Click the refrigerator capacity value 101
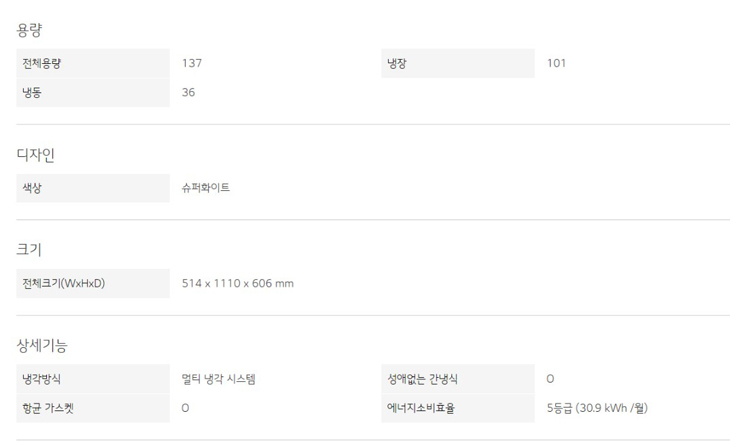This screenshot has width=730, height=441. click(x=557, y=63)
